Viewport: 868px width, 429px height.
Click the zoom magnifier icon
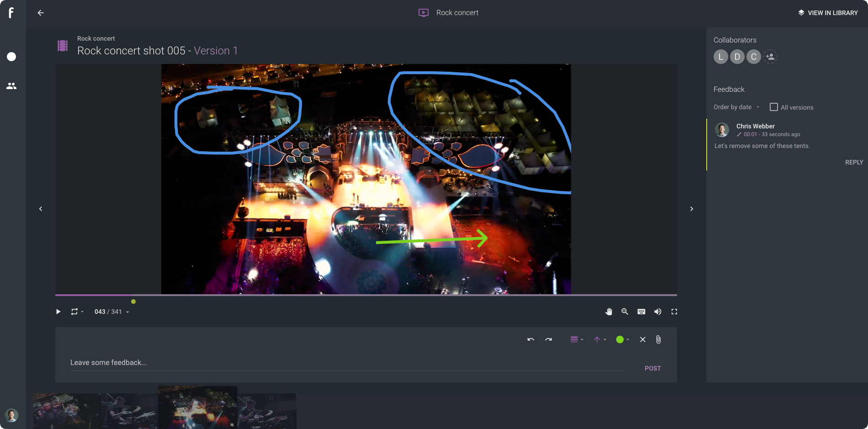tap(625, 312)
